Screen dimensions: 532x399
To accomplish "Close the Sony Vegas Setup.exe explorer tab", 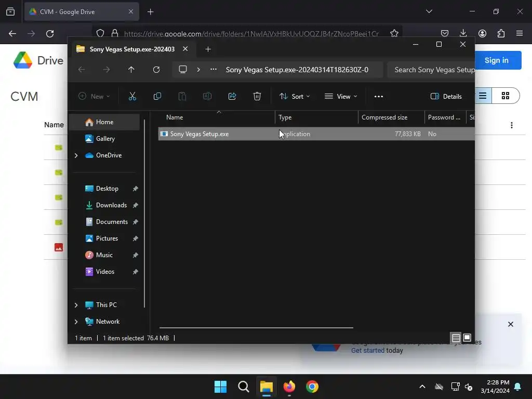I will (x=185, y=49).
